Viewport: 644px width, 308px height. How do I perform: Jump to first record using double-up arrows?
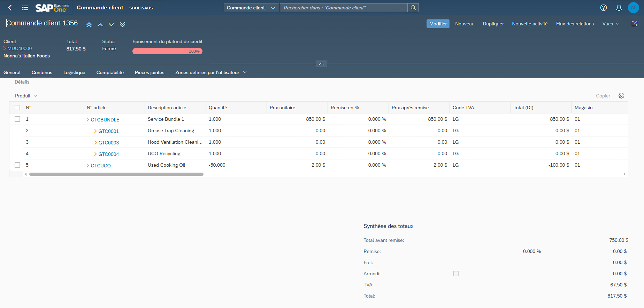(89, 25)
